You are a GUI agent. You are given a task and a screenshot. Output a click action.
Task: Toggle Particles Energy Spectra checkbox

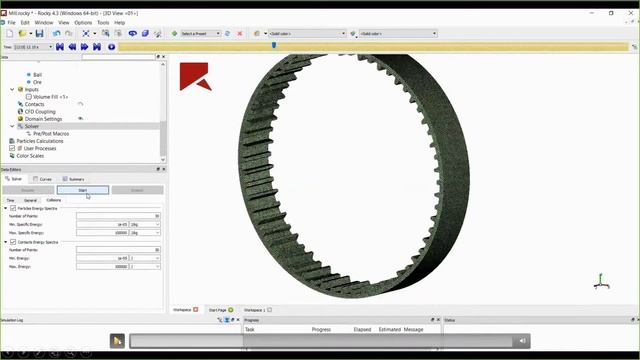coord(13,208)
